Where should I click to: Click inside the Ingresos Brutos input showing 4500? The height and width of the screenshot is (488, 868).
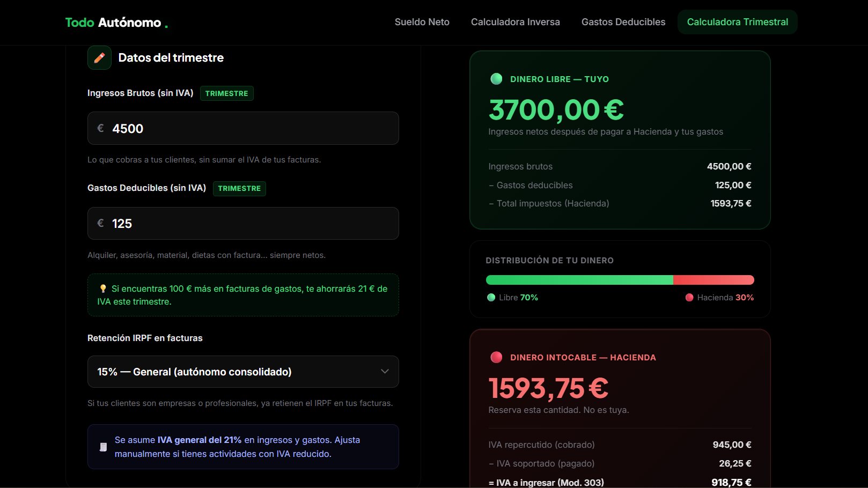[x=243, y=128]
